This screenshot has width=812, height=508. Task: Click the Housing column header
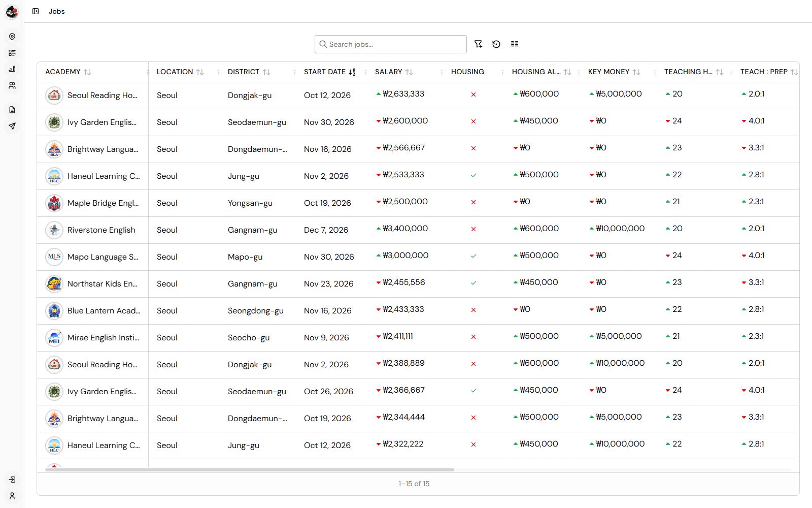point(467,72)
